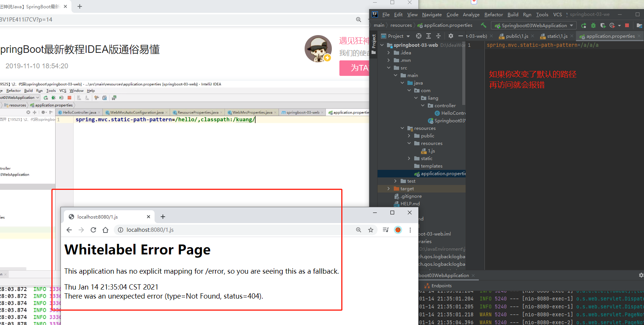
Task: Hide the Project tool window with the minus icon
Action: click(x=460, y=36)
